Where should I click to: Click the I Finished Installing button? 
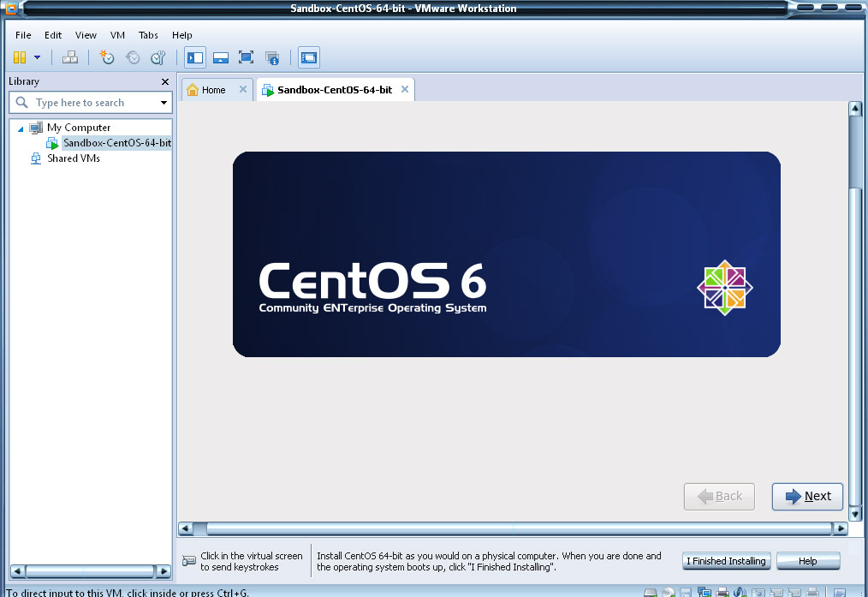coord(726,561)
